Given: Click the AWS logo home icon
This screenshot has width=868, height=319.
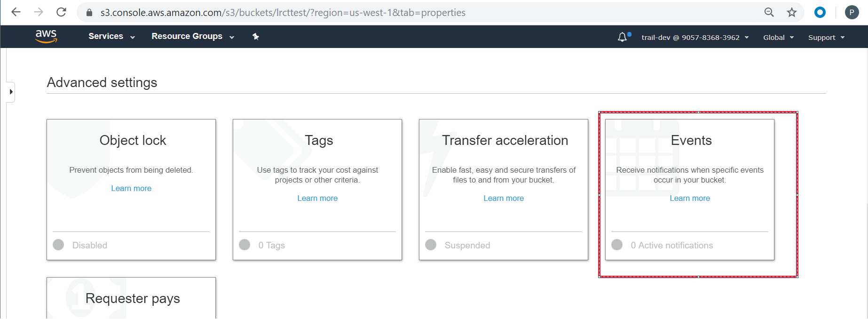Looking at the screenshot, I should (x=46, y=36).
